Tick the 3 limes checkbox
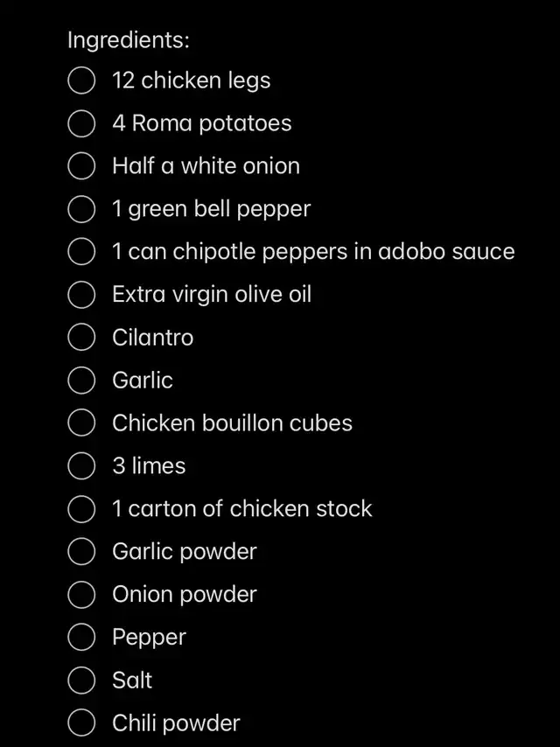Screen dimensions: 560x747 pos(81,466)
